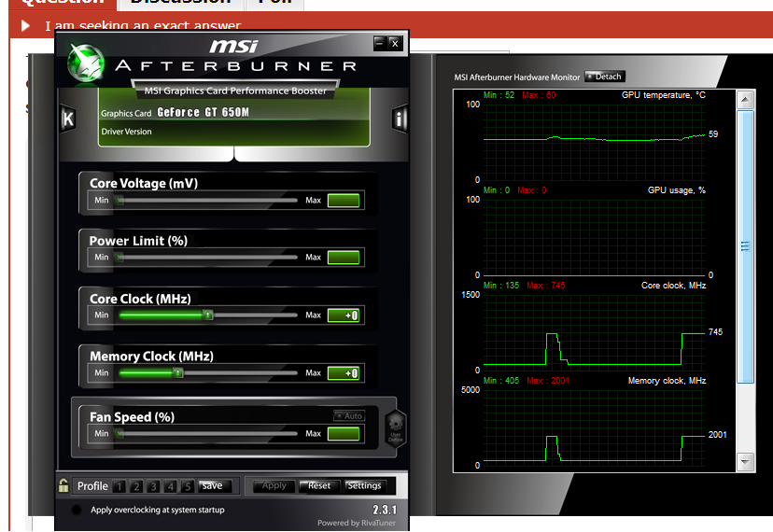Click the Core clock graph
This screenshot has height=532, width=773.
click(x=594, y=332)
